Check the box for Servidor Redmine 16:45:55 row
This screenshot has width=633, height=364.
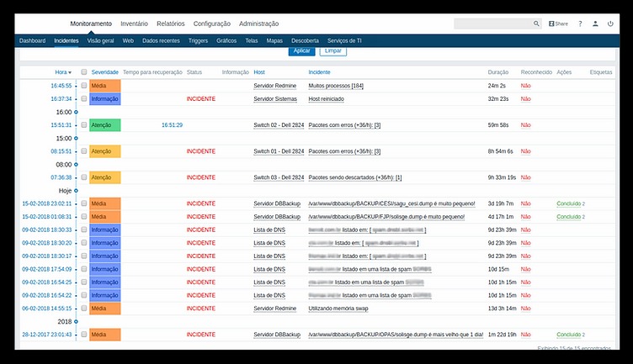pyautogui.click(x=84, y=86)
